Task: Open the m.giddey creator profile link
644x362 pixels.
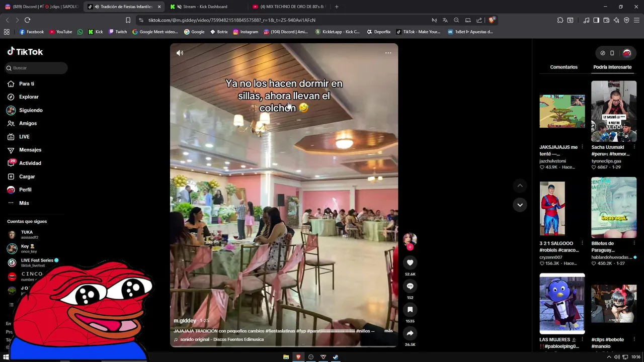Action: coord(185,321)
